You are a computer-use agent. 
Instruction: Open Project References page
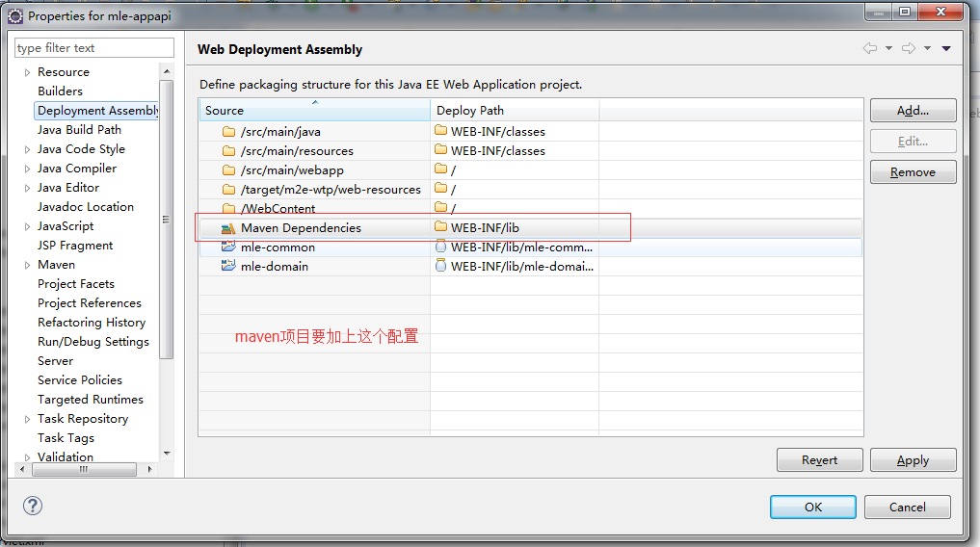click(90, 302)
